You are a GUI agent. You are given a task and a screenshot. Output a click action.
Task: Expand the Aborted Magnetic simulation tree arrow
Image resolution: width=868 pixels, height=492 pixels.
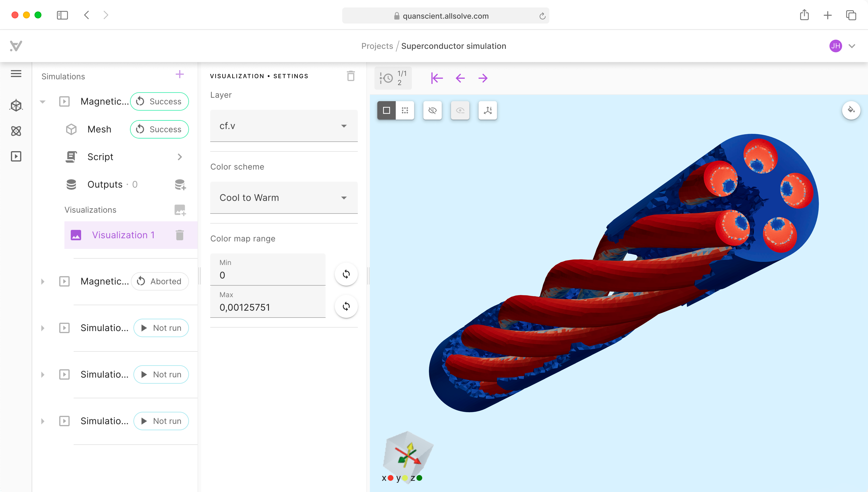point(43,281)
